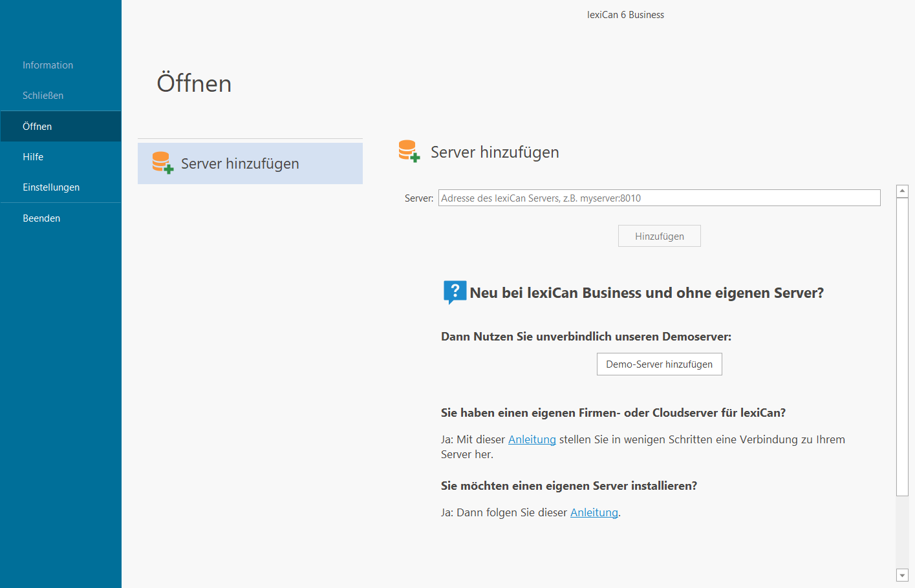Click the heading 'Neu bei lexiCan Business und ohne eigenen Server?'

[647, 293]
